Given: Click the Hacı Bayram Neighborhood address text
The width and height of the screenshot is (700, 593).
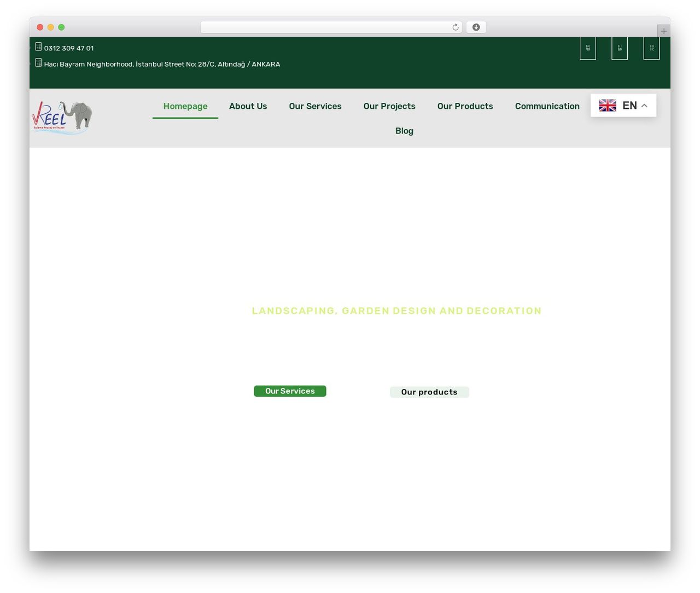Looking at the screenshot, I should 162,64.
